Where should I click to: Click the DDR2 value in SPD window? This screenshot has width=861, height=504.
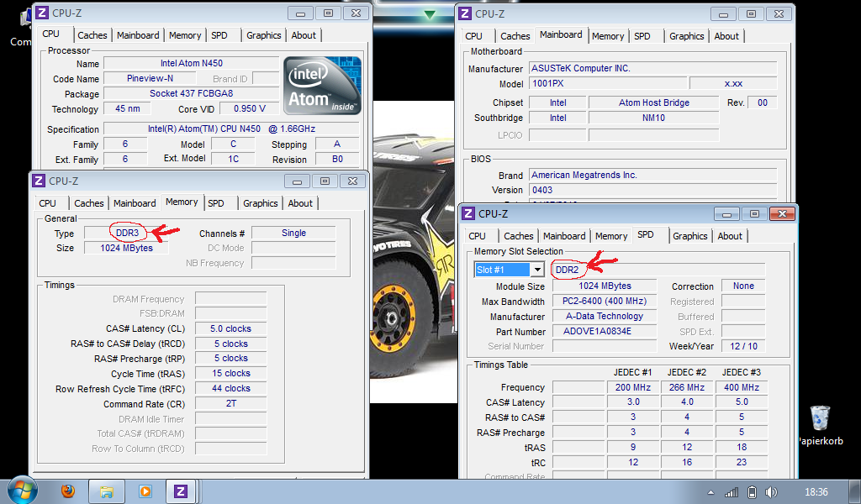tap(567, 270)
